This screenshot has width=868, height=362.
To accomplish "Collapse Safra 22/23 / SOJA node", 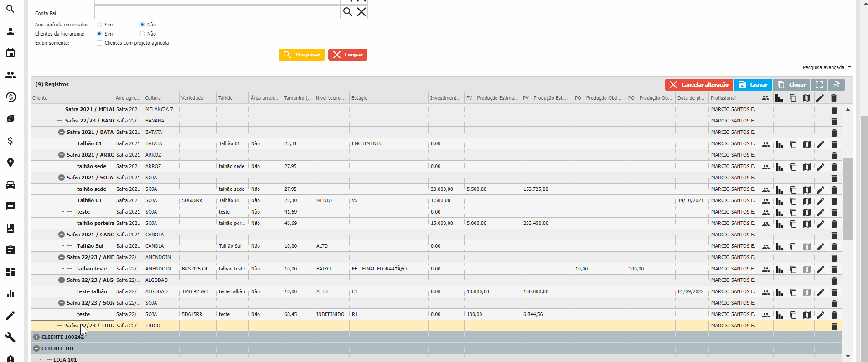I will pos(62,303).
